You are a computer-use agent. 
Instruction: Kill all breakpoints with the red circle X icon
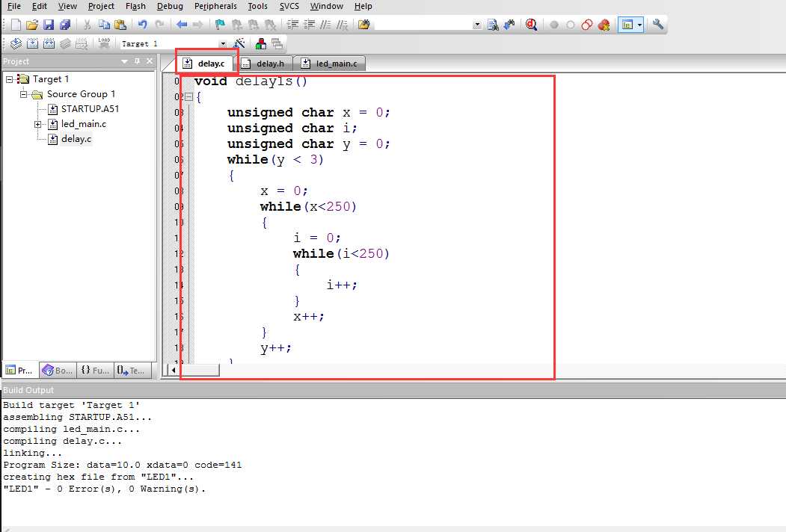(604, 25)
